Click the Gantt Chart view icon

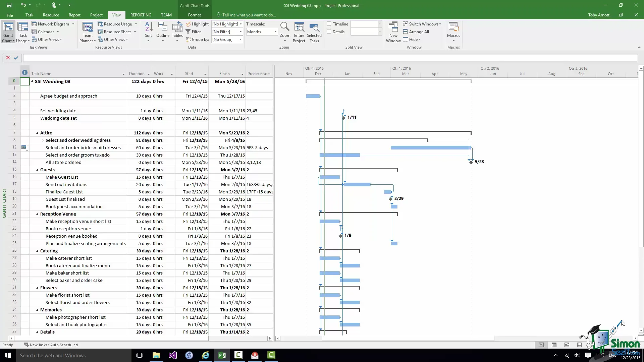click(x=8, y=27)
